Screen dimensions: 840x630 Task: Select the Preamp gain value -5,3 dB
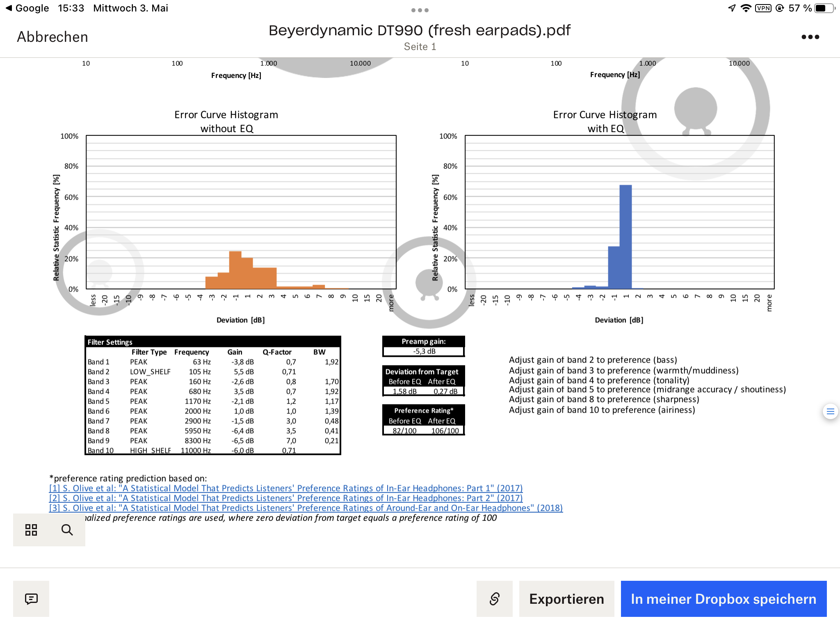(x=424, y=352)
